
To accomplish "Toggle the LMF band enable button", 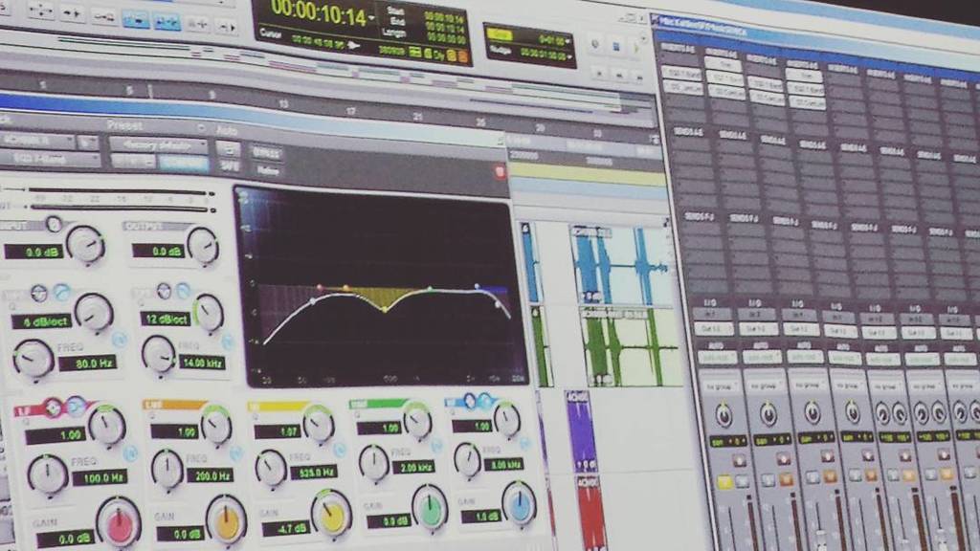I will 236,452.
